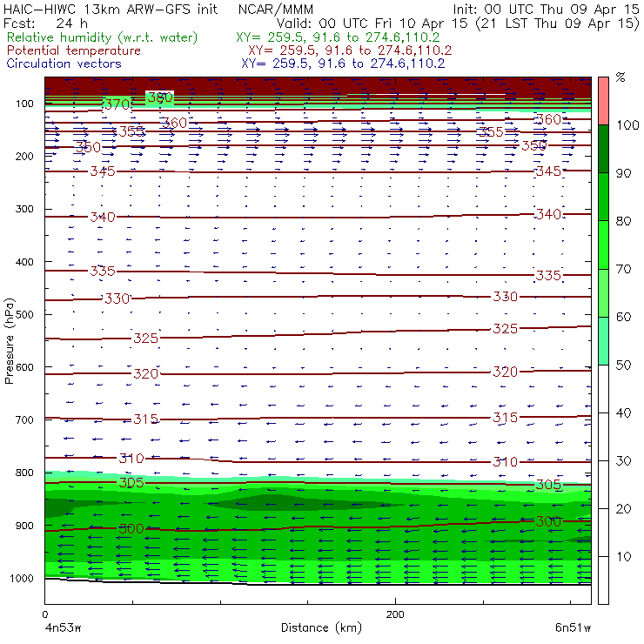The image size is (644, 644).
Task: Click the colorbar '30' tick label
Action: [623, 461]
